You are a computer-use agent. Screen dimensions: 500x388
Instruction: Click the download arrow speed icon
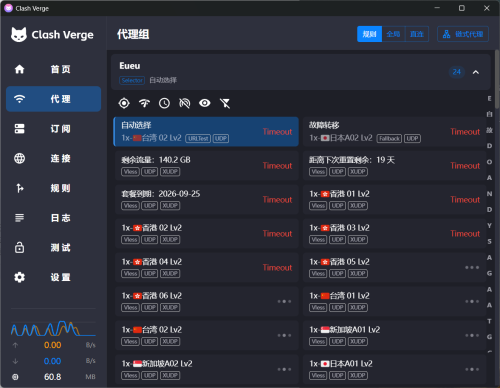(15, 361)
